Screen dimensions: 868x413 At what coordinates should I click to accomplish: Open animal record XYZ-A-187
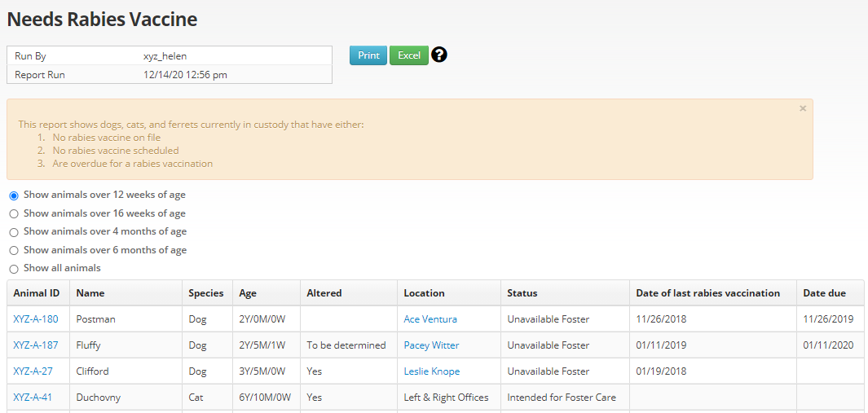[x=36, y=345]
